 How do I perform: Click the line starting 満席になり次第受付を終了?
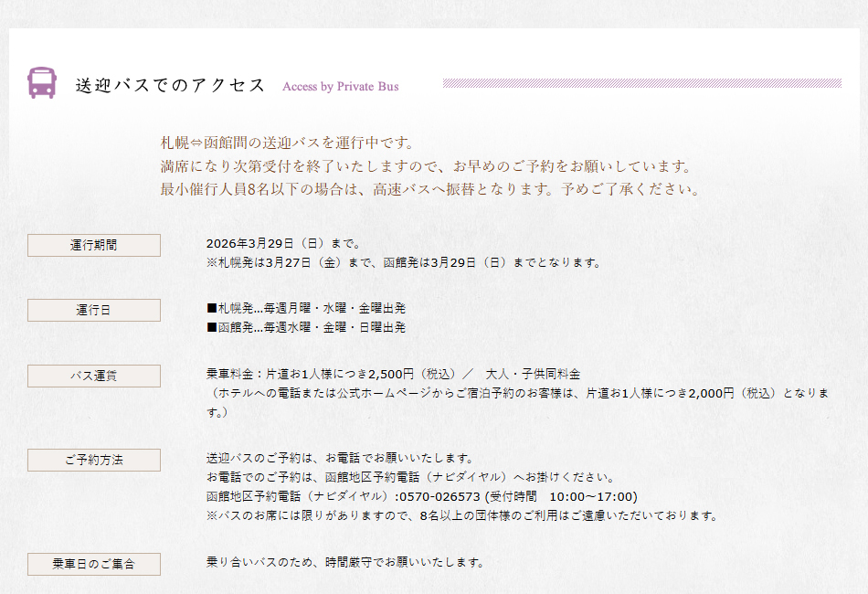[x=427, y=166]
